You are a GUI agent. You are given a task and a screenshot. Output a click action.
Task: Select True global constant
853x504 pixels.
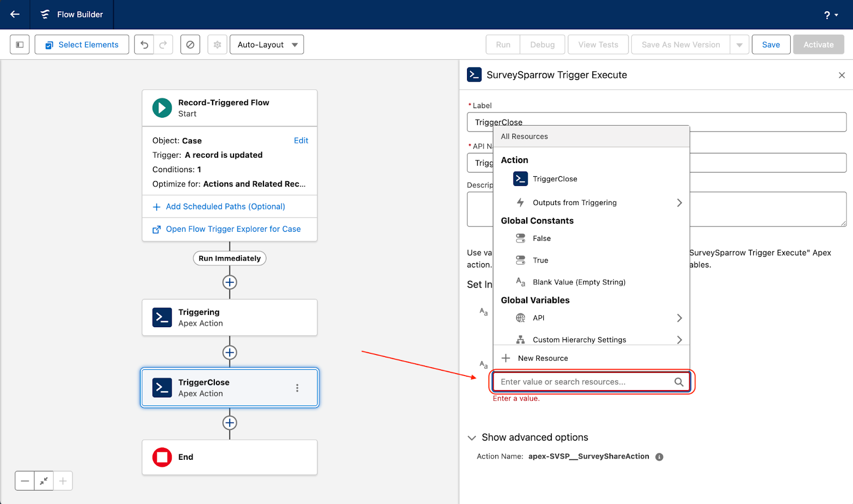point(541,260)
